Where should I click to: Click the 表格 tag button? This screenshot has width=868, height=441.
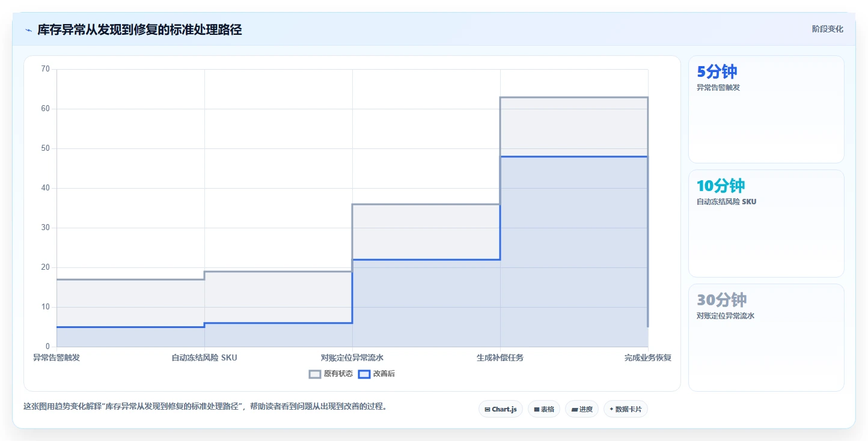(x=543, y=409)
